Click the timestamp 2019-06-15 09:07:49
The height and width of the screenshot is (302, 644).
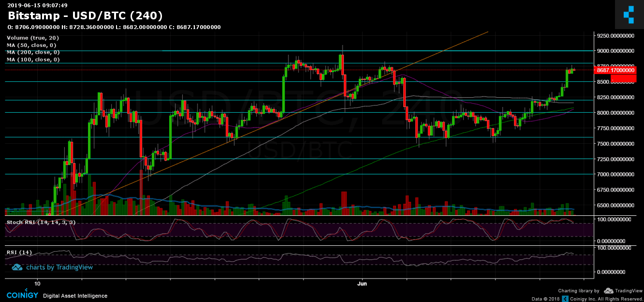(x=37, y=5)
